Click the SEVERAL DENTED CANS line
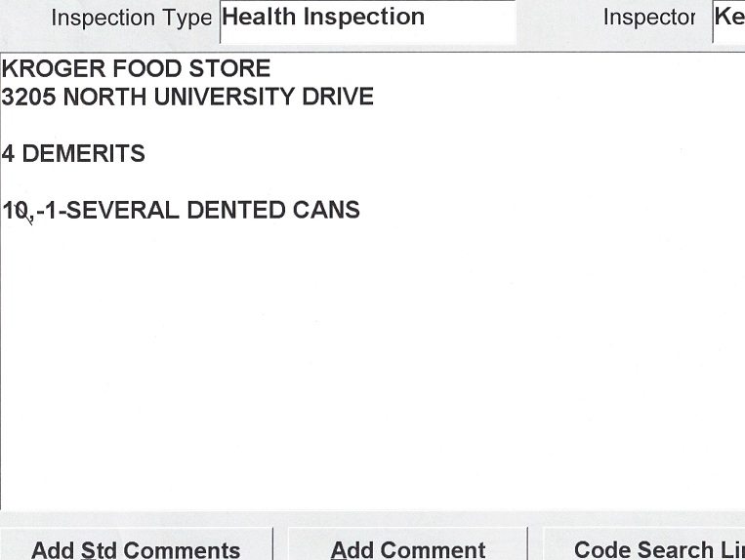 [x=182, y=211]
